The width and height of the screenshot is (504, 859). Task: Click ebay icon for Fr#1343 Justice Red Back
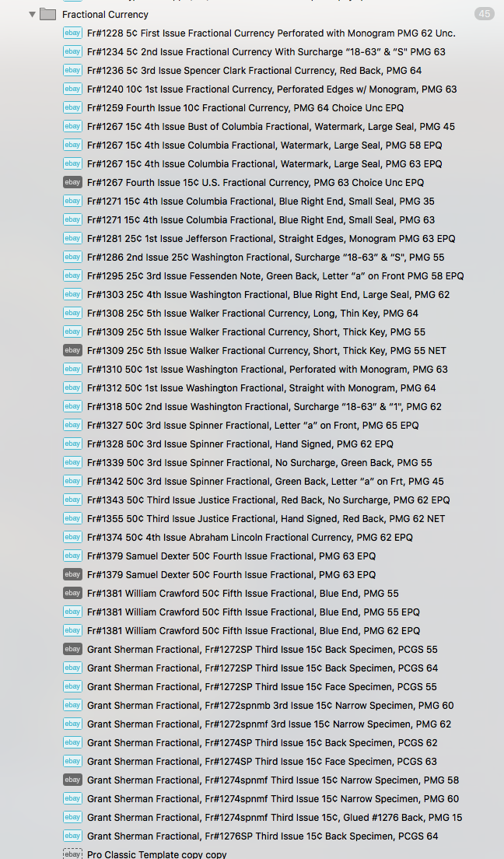72,500
